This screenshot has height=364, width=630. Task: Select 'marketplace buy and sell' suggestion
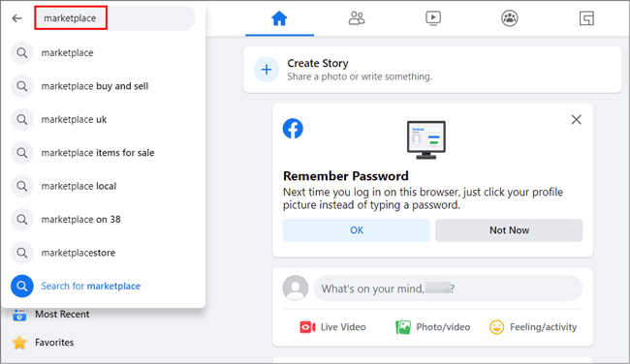tap(104, 86)
